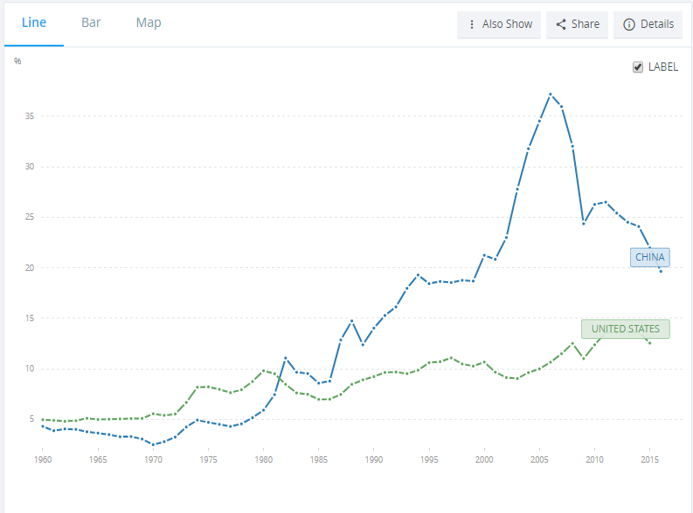This screenshot has height=513, width=693.
Task: Click the Share icon
Action: 562,25
